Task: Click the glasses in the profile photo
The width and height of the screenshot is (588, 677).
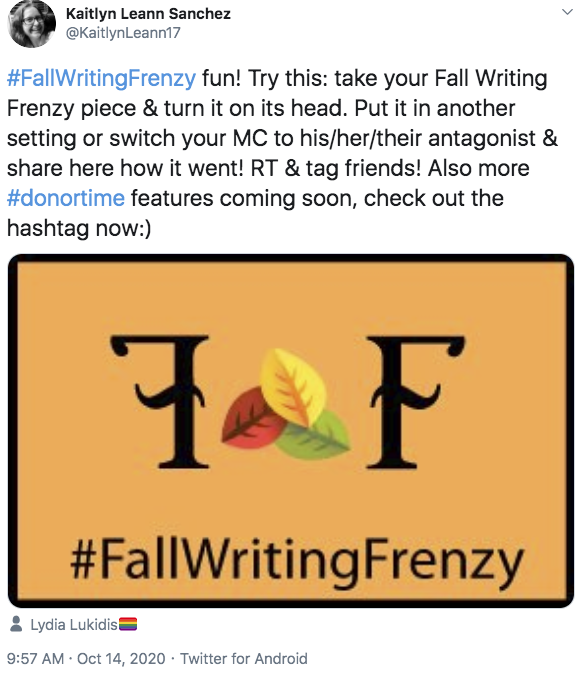Action: coord(32,20)
